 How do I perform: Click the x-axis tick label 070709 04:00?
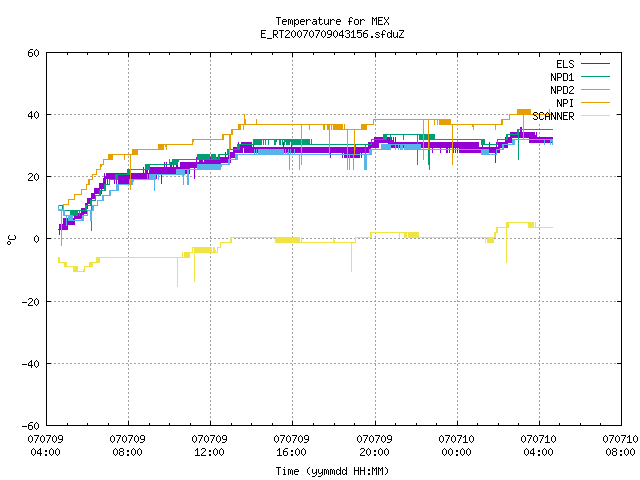pos(45,445)
